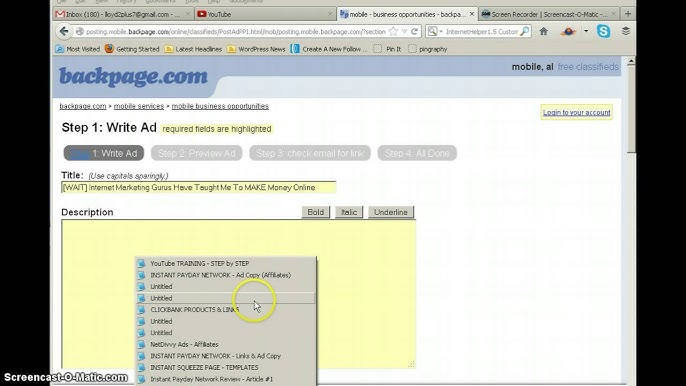Open dropdown arrow beside the orange addon icon
The image size is (686, 386).
[586, 31]
